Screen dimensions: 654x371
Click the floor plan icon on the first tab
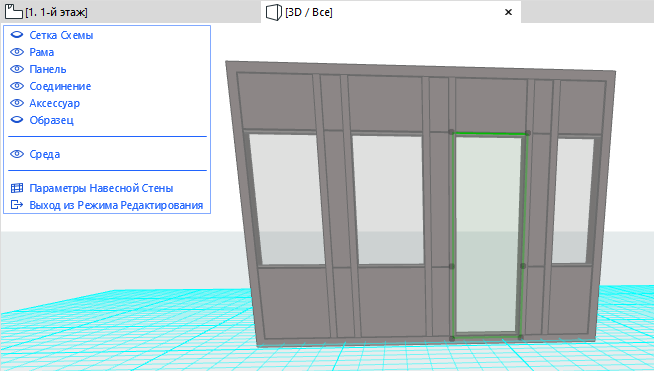click(x=14, y=12)
